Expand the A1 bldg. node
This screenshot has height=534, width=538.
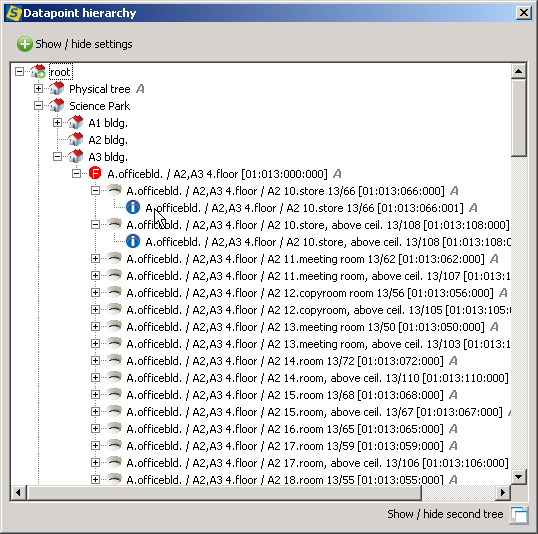[57, 123]
